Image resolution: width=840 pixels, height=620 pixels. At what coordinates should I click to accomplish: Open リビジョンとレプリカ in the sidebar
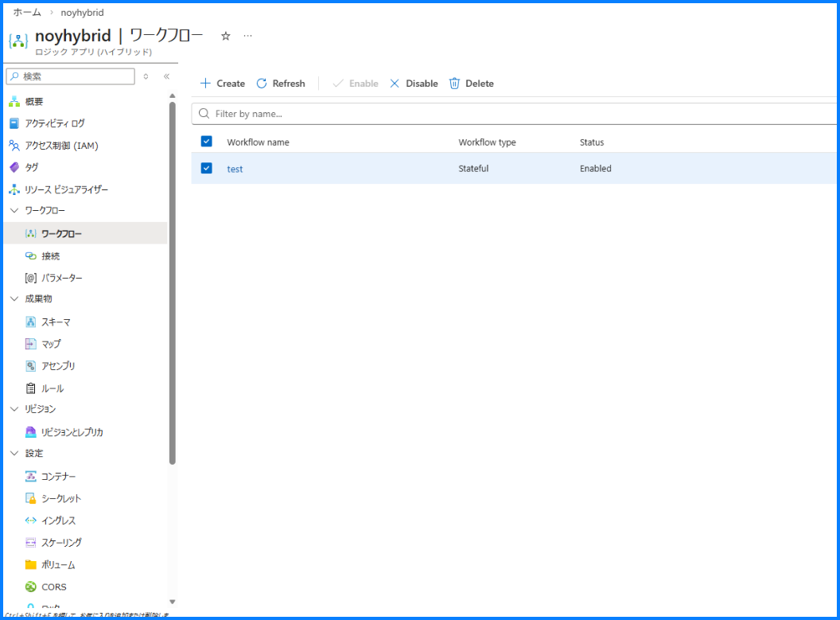click(x=72, y=432)
